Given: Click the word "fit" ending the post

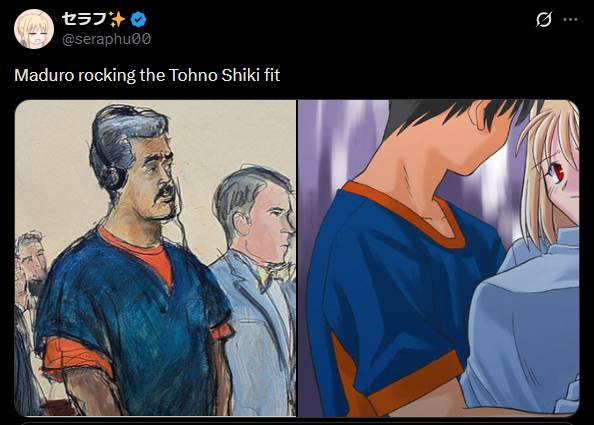Looking at the screenshot, I should tap(272, 75).
